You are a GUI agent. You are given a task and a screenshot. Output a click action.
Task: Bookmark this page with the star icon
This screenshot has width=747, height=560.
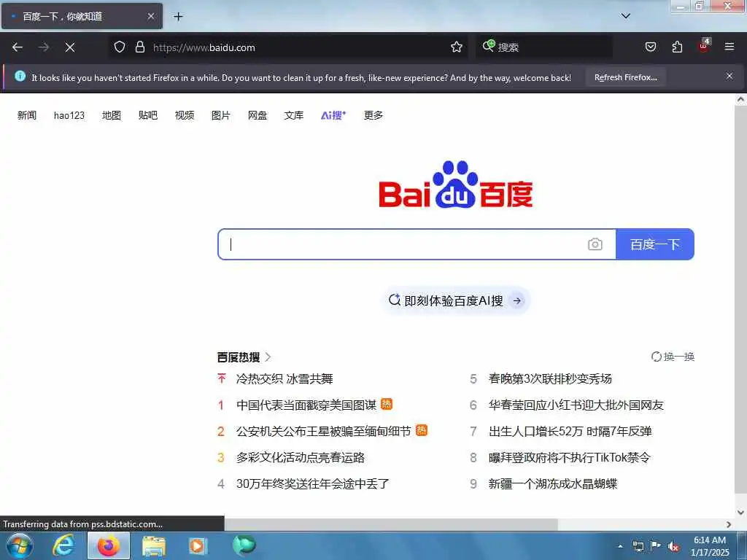click(457, 47)
